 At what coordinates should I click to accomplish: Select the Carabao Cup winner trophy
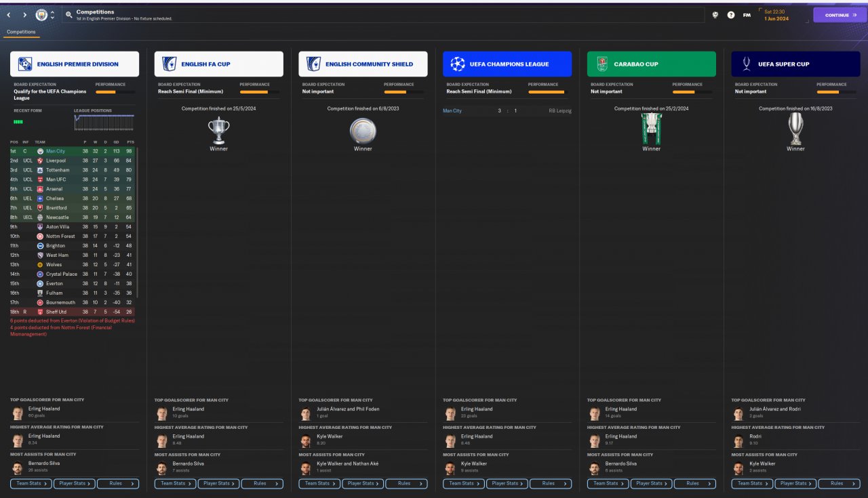pyautogui.click(x=651, y=129)
